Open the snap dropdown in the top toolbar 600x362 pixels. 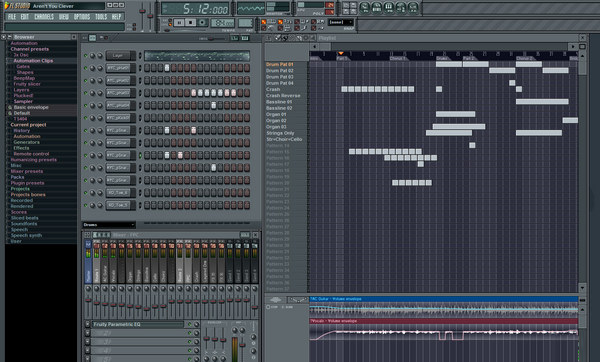tap(341, 22)
